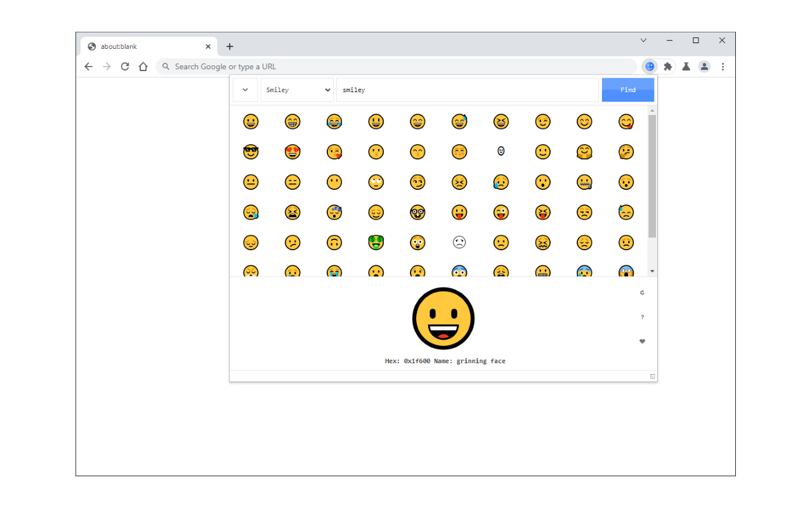Open a new tab with the plus button
The image size is (812, 508).
coord(230,46)
